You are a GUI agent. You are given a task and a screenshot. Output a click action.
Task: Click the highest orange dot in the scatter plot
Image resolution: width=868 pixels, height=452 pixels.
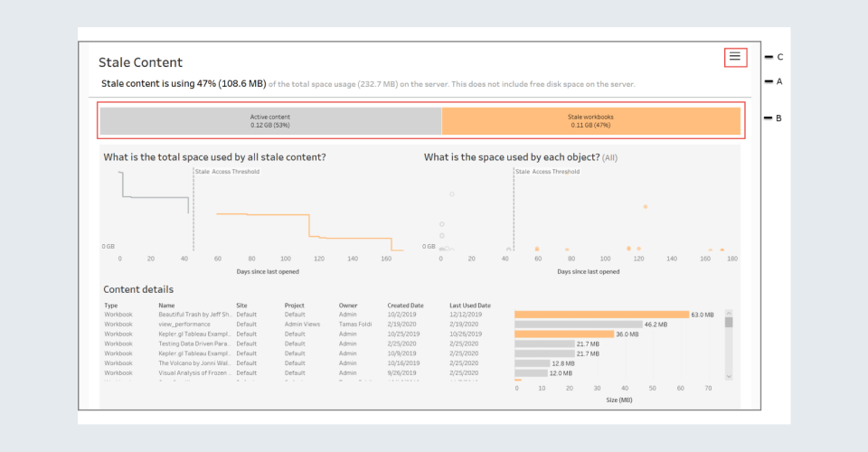click(x=646, y=207)
